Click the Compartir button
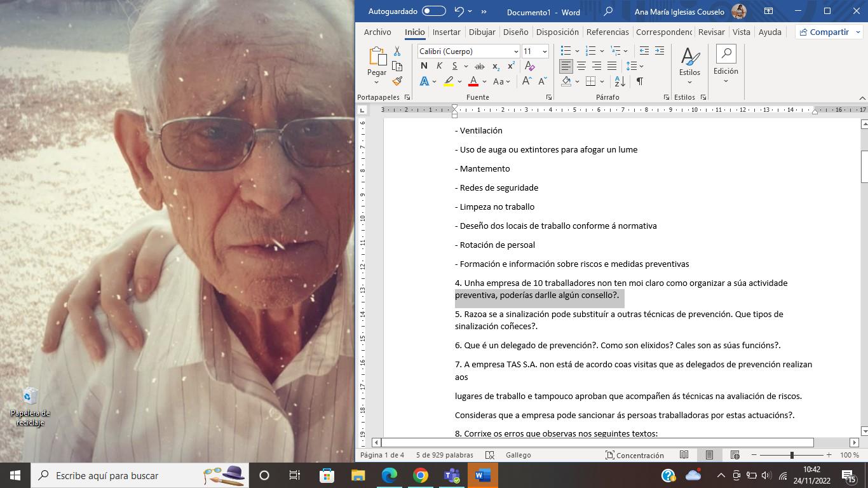The width and height of the screenshot is (868, 488). (x=824, y=32)
